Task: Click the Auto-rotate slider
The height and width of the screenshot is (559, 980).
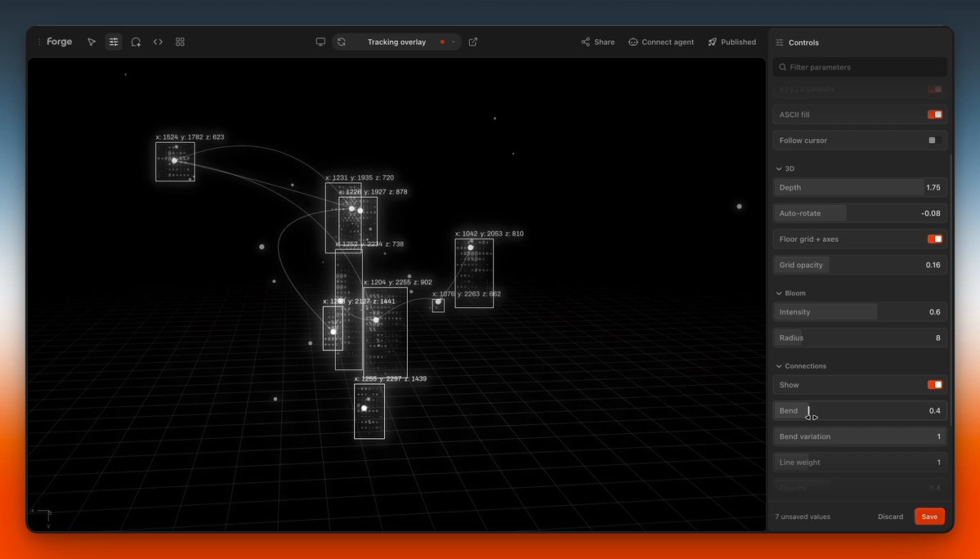Action: pyautogui.click(x=860, y=213)
